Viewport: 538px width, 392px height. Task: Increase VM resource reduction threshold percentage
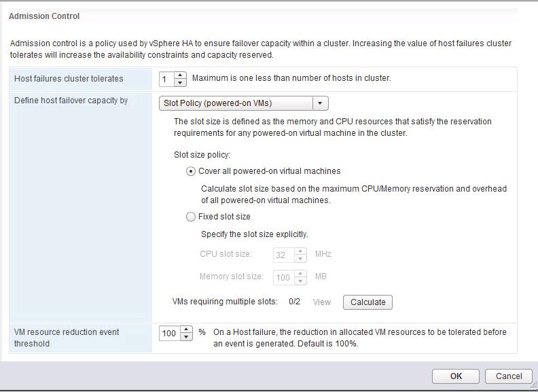187,329
